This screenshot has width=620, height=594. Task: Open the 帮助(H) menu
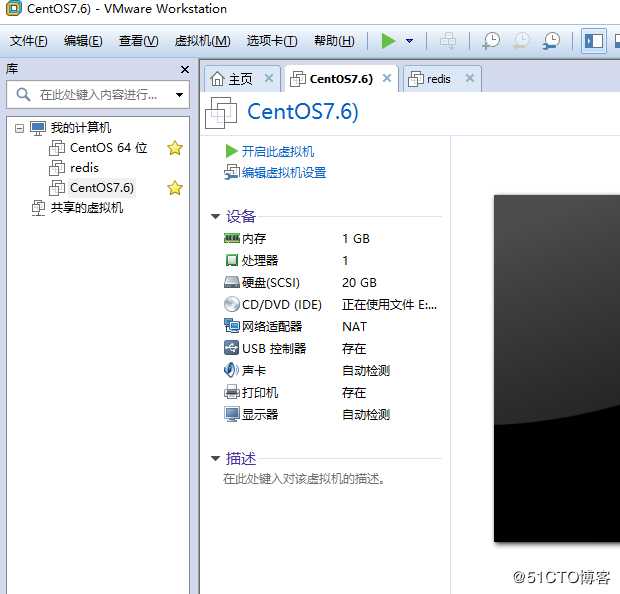334,41
